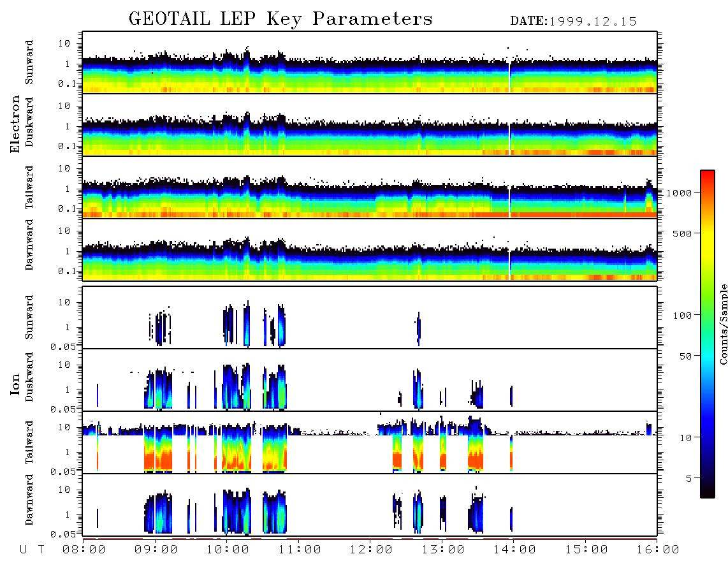Viewport: 728px width, 561px height.
Task: Click the "1000" colorbar tick label
Action: pyautogui.click(x=678, y=193)
